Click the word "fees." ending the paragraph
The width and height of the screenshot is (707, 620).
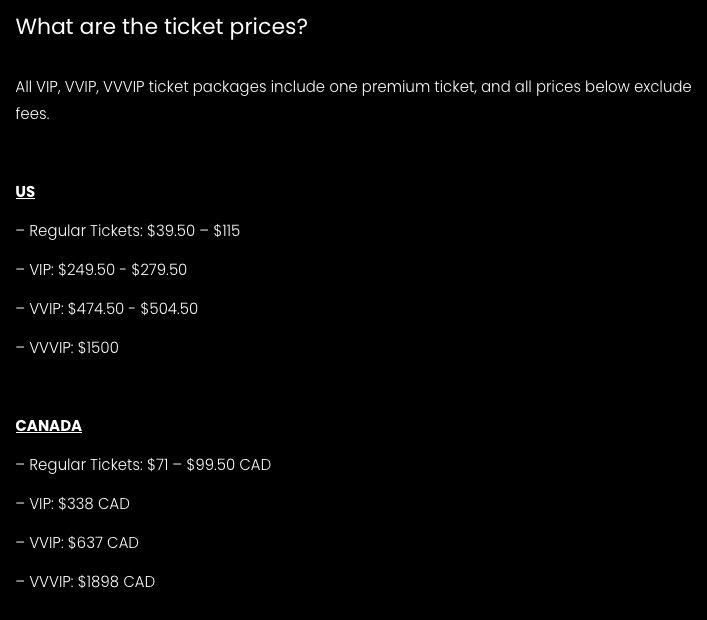coord(32,114)
